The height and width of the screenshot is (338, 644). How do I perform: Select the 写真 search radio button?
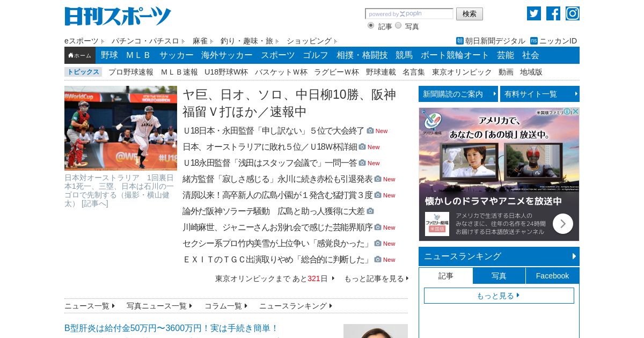click(x=398, y=25)
